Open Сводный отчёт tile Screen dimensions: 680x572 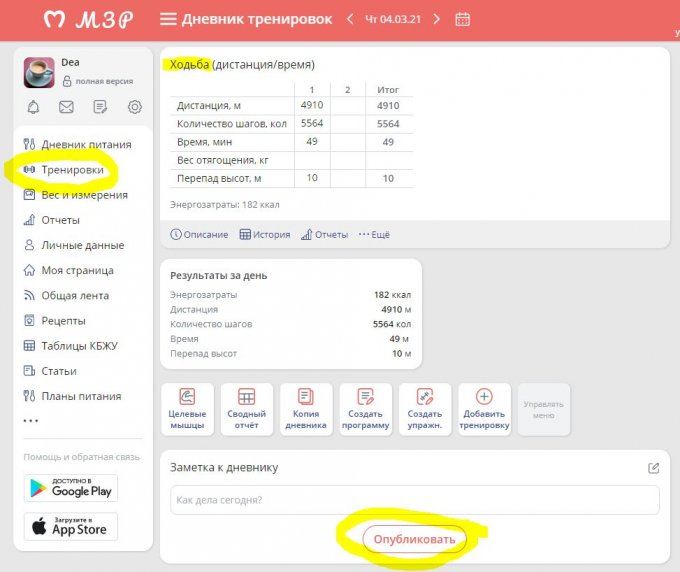(246, 409)
